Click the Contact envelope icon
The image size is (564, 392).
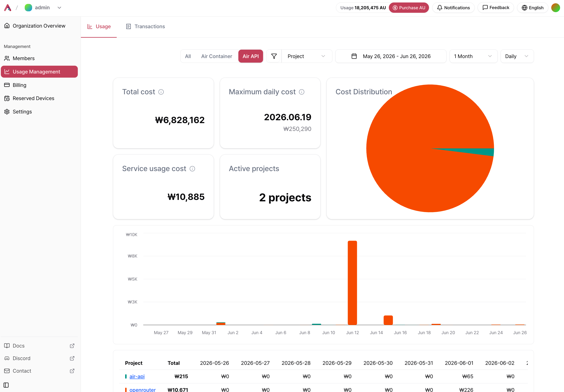[7, 371]
